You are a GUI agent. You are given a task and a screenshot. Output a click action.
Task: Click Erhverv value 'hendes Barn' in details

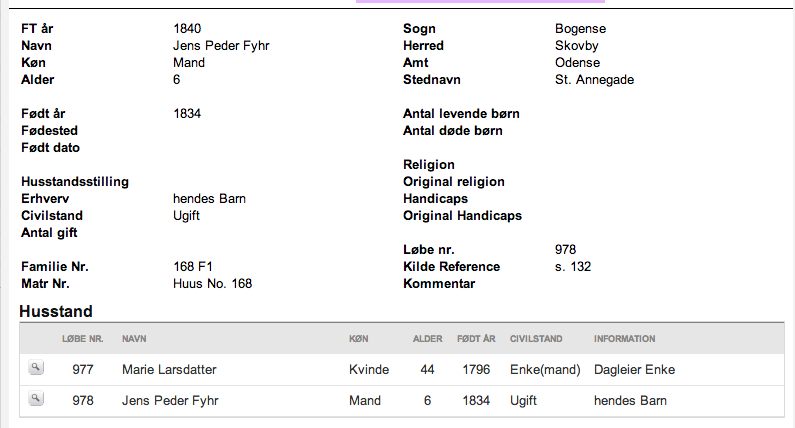point(209,198)
